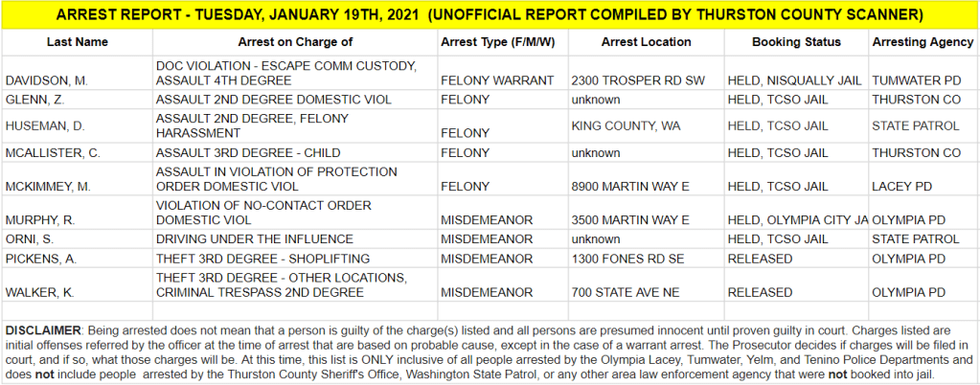The image size is (980, 385).
Task: Select the "FELONY WARRANT" arrest type cell
Action: coord(491,81)
